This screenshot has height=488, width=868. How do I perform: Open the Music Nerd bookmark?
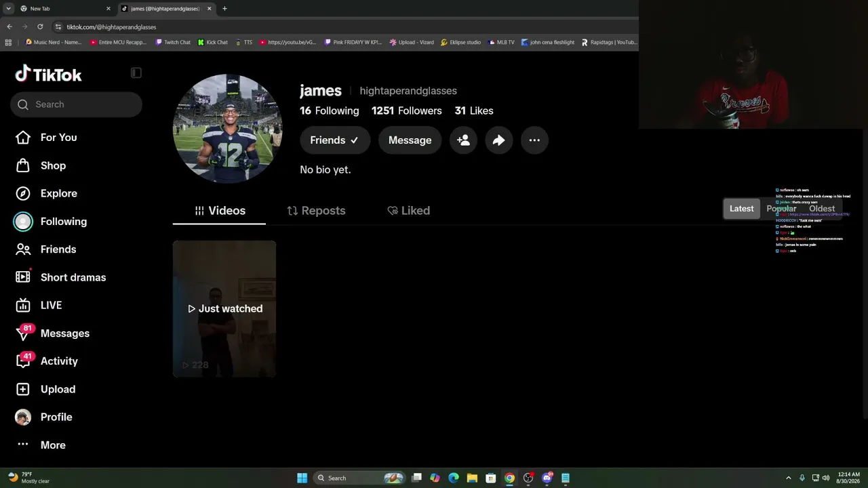(x=54, y=42)
